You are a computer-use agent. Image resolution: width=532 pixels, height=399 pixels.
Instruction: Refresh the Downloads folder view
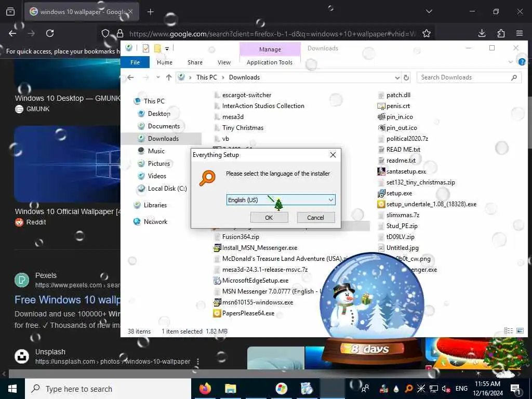pyautogui.click(x=406, y=78)
